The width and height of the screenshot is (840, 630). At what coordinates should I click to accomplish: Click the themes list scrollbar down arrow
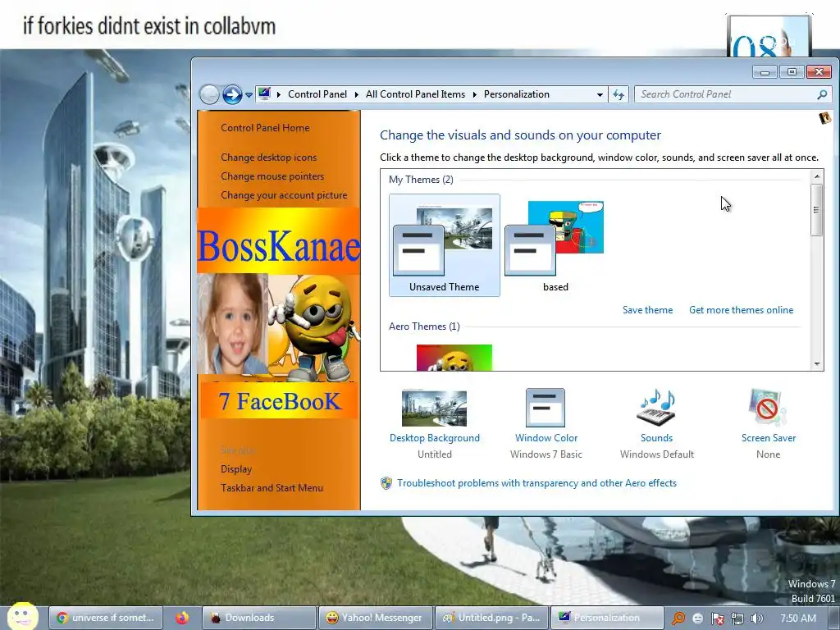pos(816,363)
